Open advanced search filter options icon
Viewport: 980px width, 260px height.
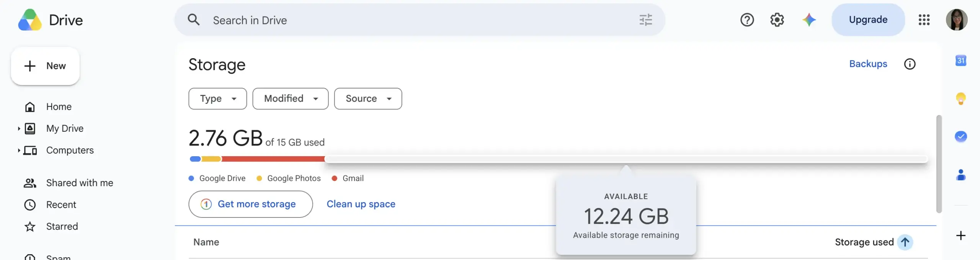coord(646,20)
